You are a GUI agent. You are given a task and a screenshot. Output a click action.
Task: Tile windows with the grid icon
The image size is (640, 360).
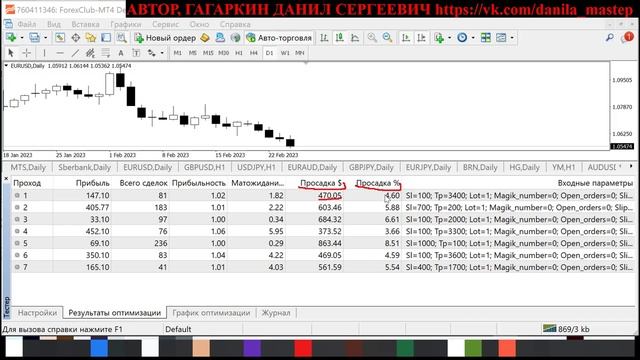486,38
